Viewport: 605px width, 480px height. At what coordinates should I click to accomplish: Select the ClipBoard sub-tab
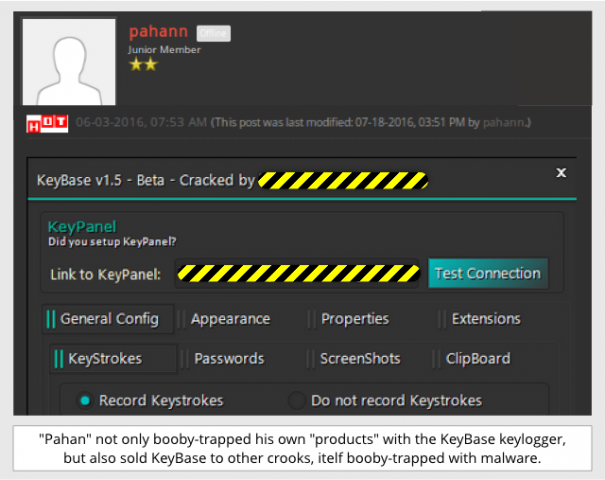(477, 358)
